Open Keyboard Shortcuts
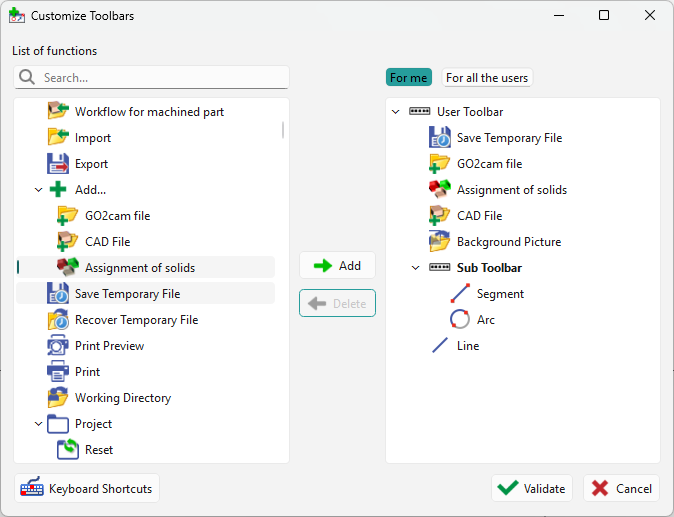This screenshot has width=674, height=517. click(x=87, y=488)
